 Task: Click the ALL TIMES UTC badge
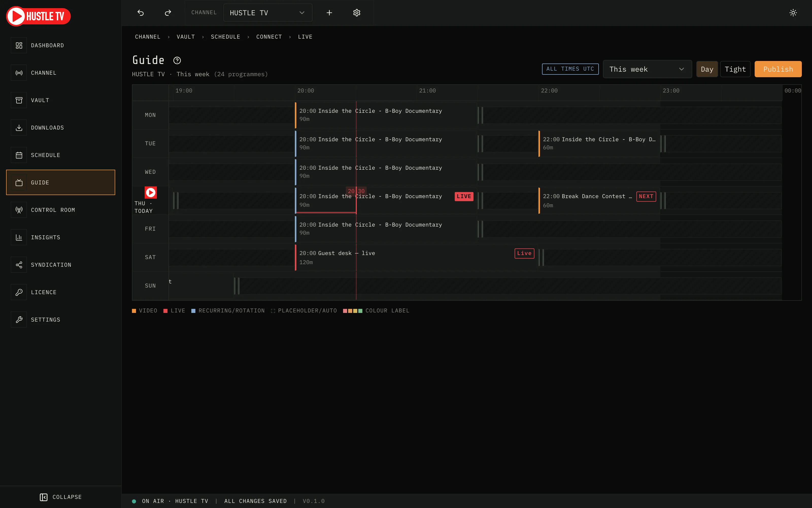pos(570,69)
